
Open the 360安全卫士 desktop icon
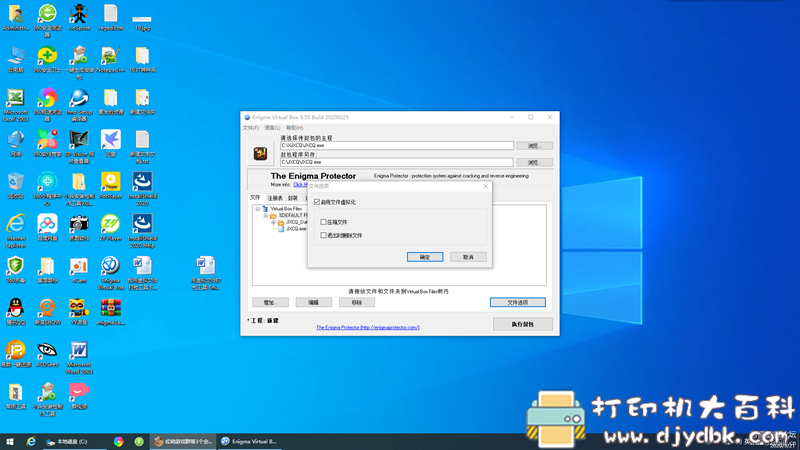click(x=47, y=59)
